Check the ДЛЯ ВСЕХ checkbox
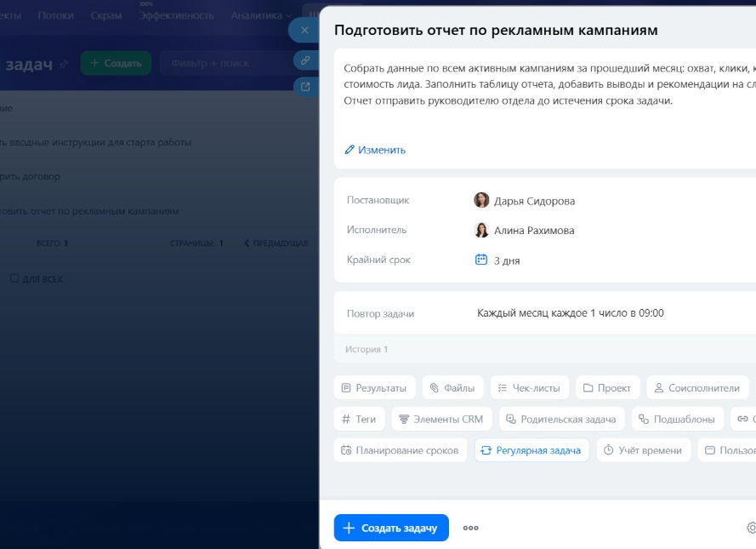Viewport: 756px width, 549px height. pos(14,278)
